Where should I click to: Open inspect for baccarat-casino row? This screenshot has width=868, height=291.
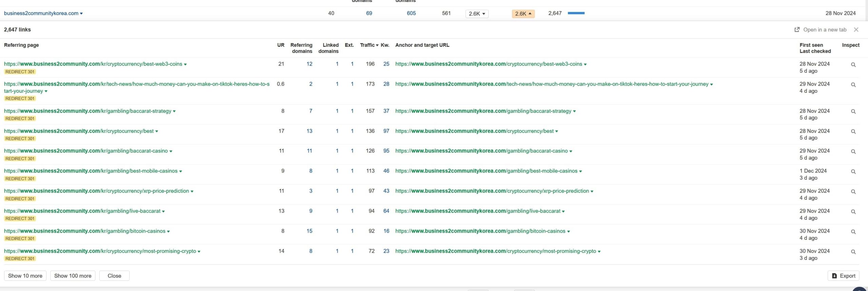pyautogui.click(x=853, y=152)
